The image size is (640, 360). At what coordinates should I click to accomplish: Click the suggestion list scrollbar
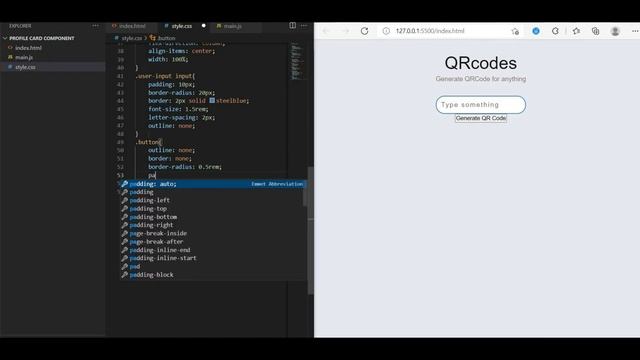(304, 194)
